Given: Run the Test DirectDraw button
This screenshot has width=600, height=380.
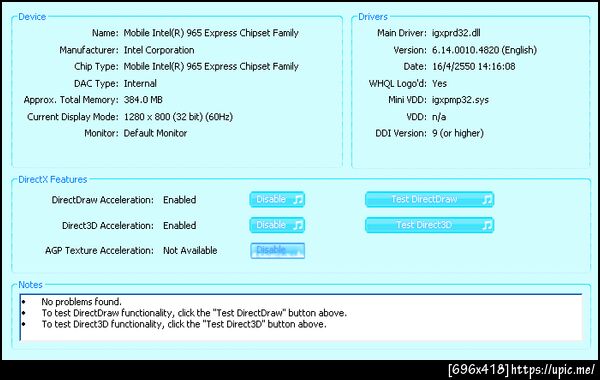Looking at the screenshot, I should pyautogui.click(x=429, y=199).
